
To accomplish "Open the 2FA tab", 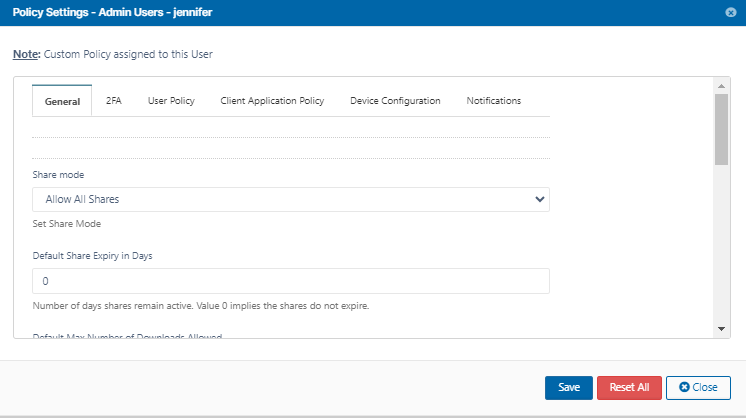I will [113, 101].
